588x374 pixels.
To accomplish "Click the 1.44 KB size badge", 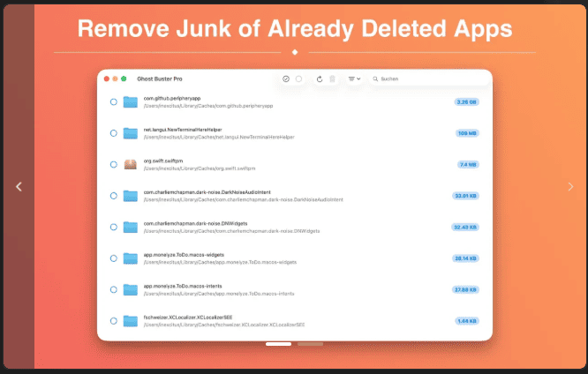I will (467, 321).
